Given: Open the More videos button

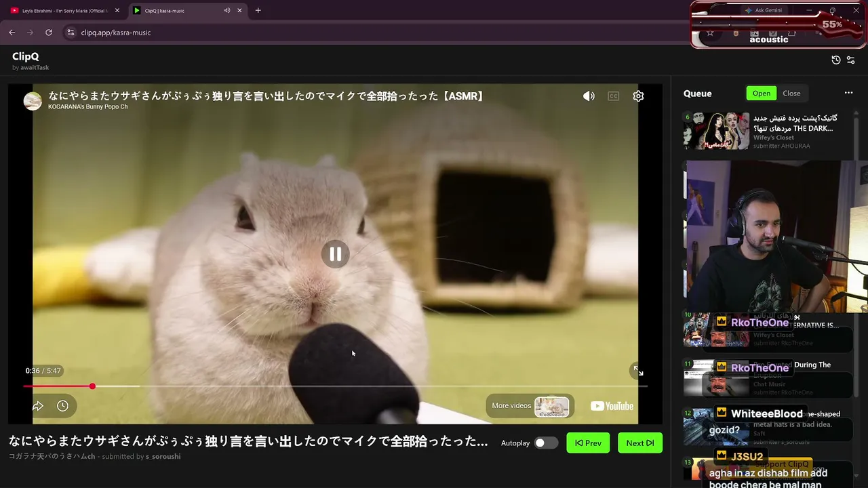Looking at the screenshot, I should tap(530, 406).
